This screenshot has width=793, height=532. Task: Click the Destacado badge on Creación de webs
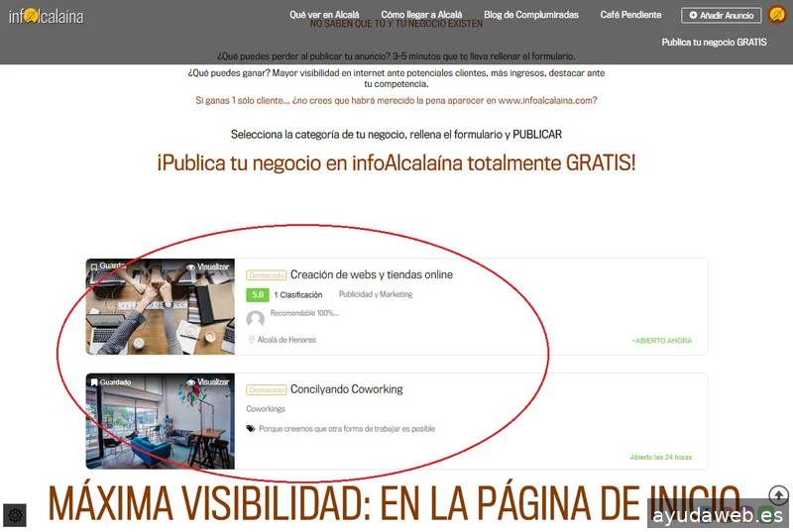click(266, 275)
